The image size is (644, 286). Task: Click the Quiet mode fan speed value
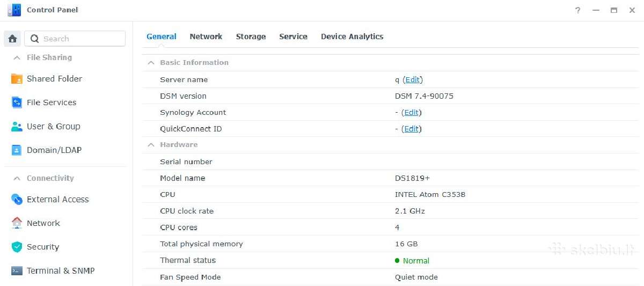[x=416, y=277]
